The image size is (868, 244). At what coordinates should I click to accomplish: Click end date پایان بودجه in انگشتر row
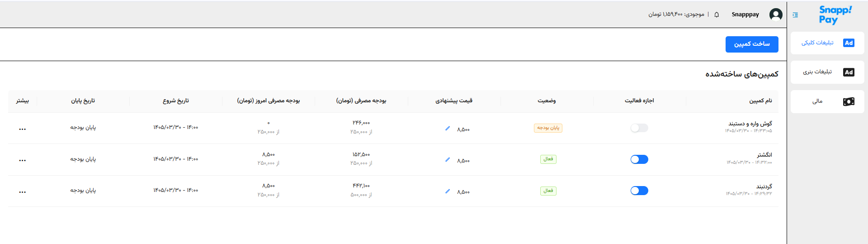tap(83, 159)
